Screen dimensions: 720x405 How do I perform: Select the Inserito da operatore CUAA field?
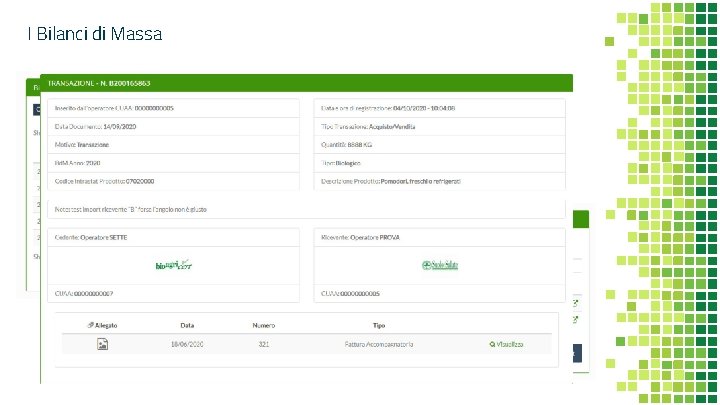pyautogui.click(x=174, y=108)
